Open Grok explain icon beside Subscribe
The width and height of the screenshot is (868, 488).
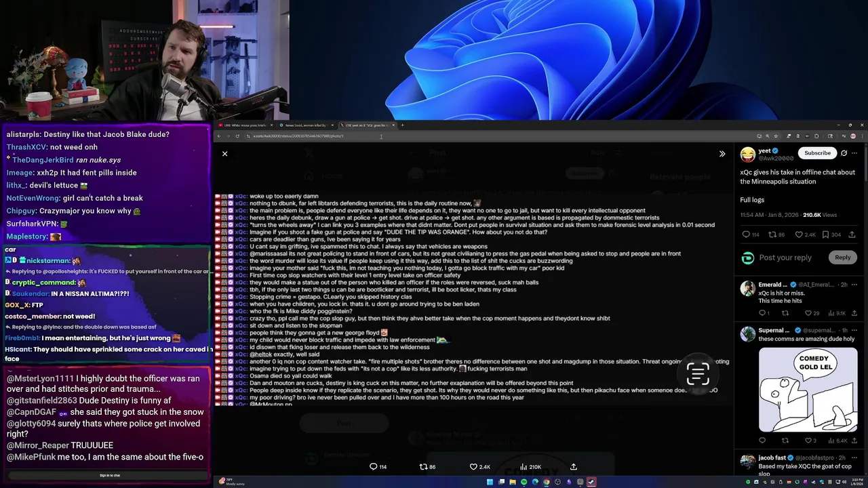(844, 153)
